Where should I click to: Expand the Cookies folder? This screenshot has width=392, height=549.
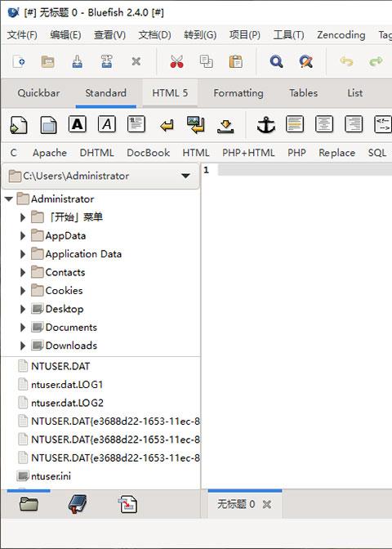(x=23, y=291)
